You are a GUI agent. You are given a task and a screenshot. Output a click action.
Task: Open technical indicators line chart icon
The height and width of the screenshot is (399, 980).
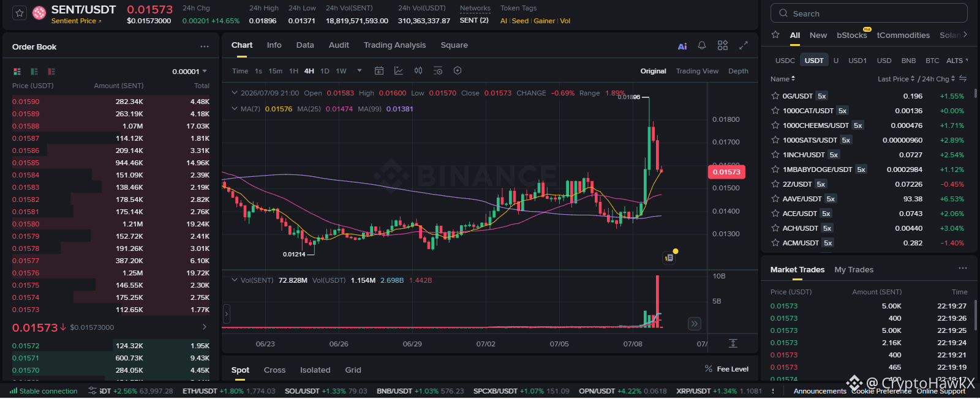pyautogui.click(x=399, y=71)
